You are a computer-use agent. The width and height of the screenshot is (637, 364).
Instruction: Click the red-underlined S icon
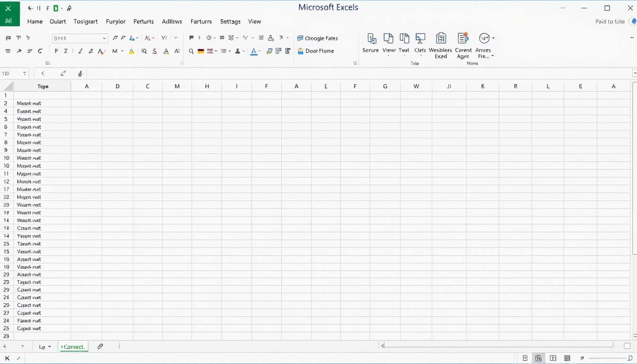pyautogui.click(x=155, y=51)
